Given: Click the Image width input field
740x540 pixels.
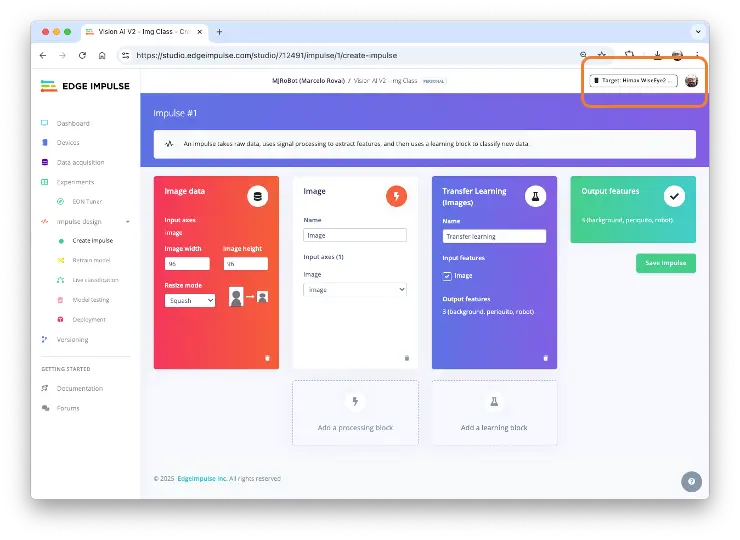Looking at the screenshot, I should [187, 264].
